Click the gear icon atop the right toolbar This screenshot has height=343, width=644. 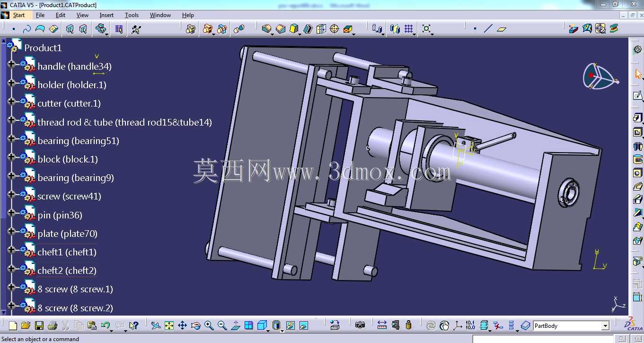point(637,50)
